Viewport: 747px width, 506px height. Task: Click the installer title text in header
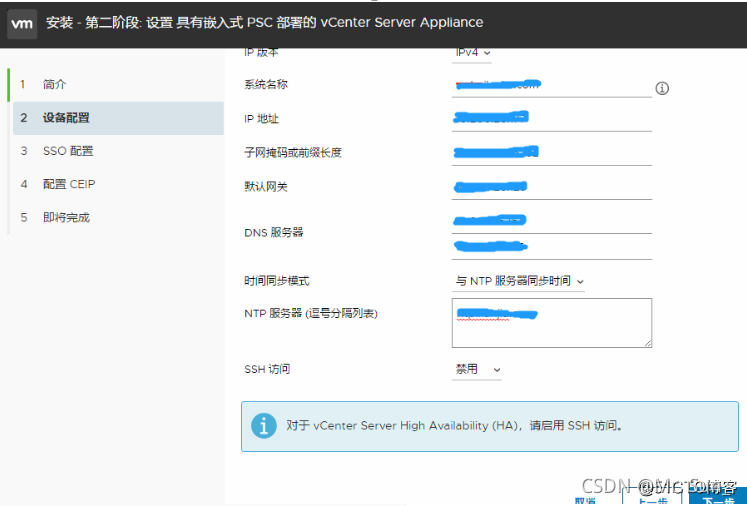pos(264,22)
